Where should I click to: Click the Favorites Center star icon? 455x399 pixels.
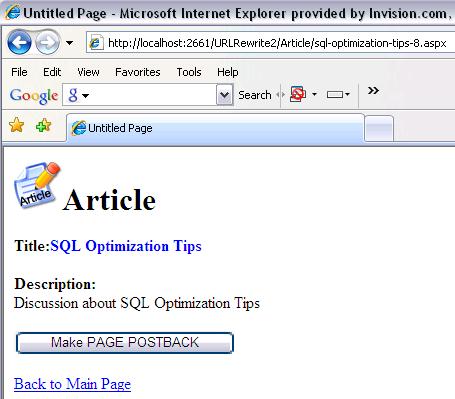(16, 126)
